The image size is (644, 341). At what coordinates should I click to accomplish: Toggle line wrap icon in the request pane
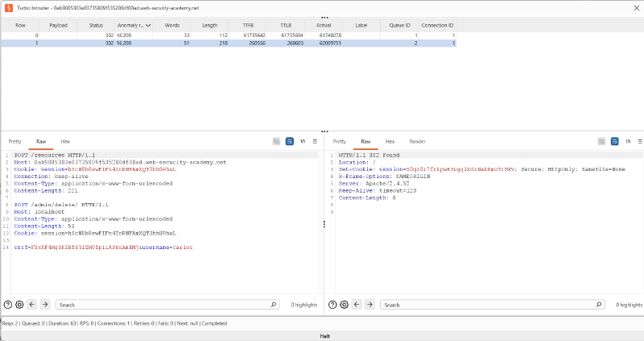click(290, 142)
